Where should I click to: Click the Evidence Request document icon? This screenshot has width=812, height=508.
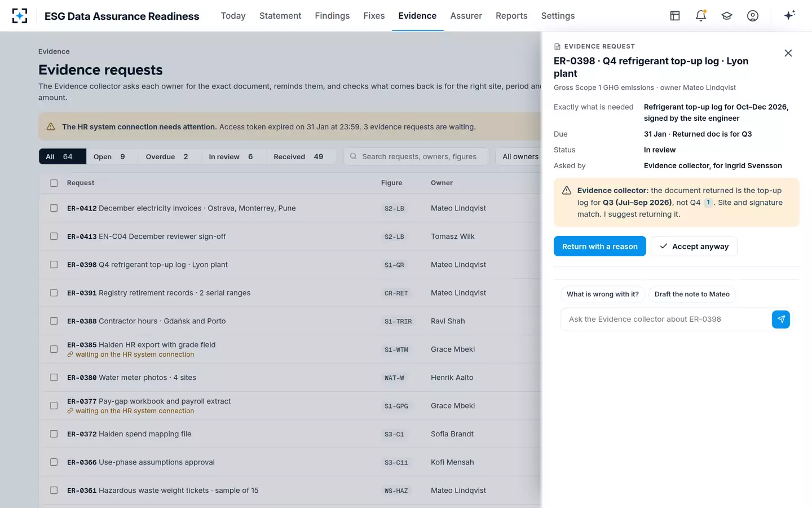(558, 46)
